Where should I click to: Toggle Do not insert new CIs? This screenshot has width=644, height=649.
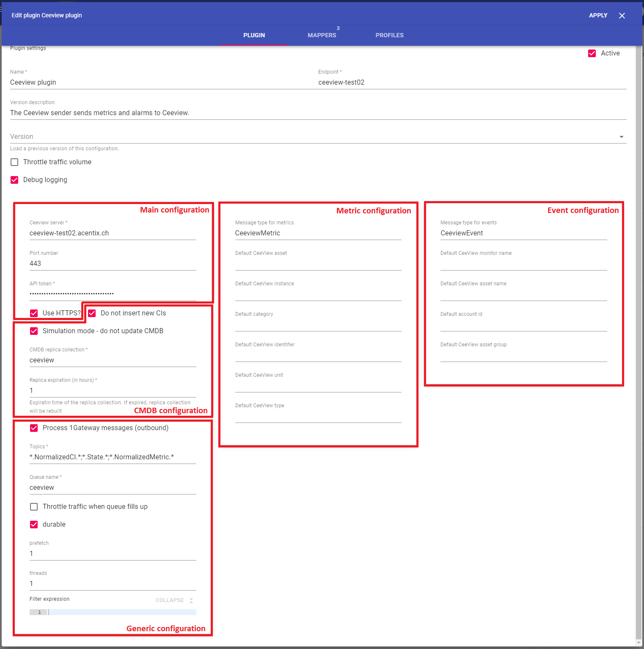click(92, 313)
